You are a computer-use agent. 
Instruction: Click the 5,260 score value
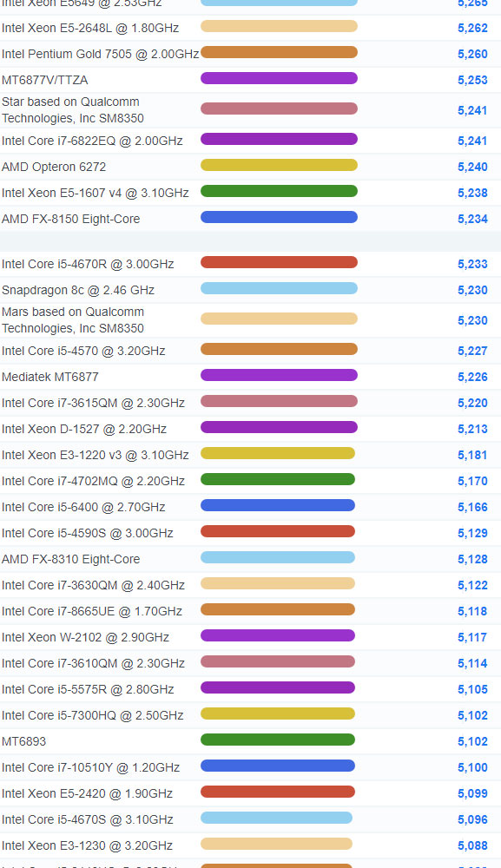472,54
